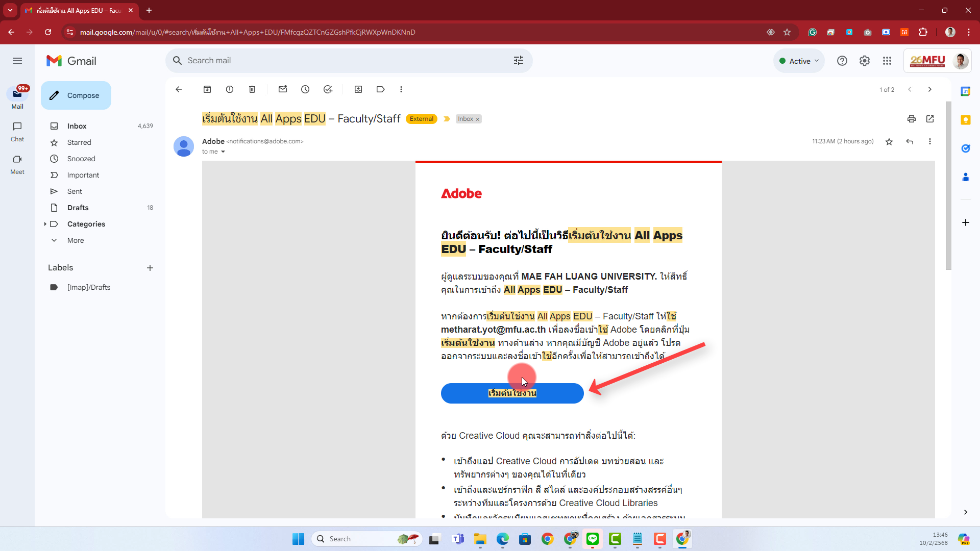This screenshot has height=551, width=980.
Task: Reply to Adobe message
Action: 910,142
